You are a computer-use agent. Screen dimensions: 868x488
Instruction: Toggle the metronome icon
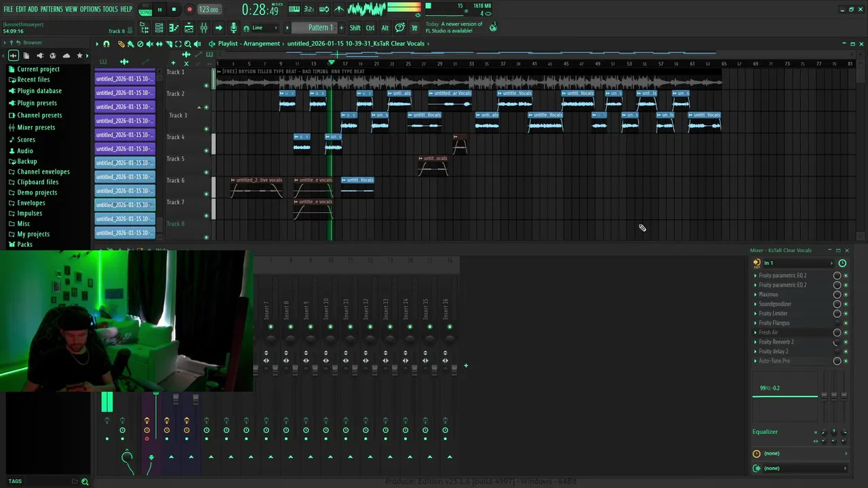(339, 9)
